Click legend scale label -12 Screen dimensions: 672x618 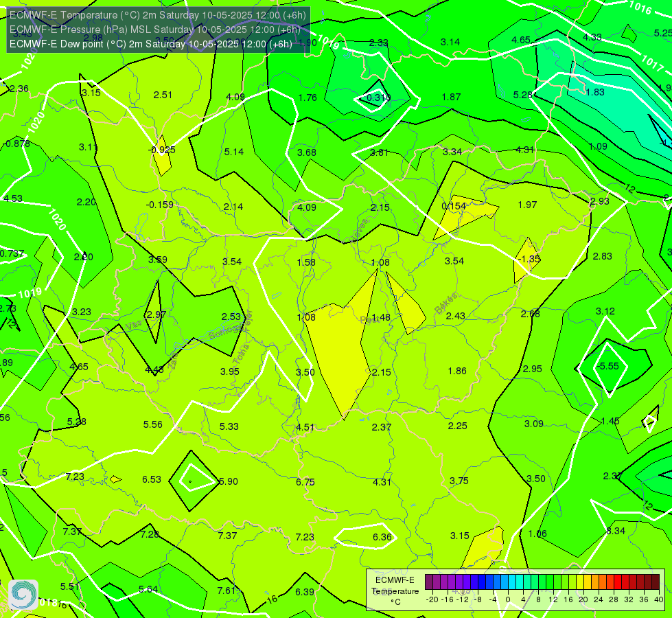463,599
